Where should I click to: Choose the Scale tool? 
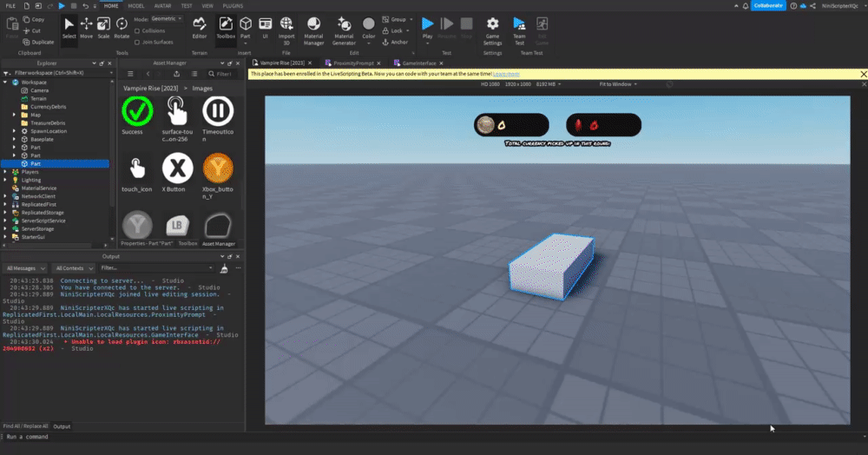tap(103, 28)
